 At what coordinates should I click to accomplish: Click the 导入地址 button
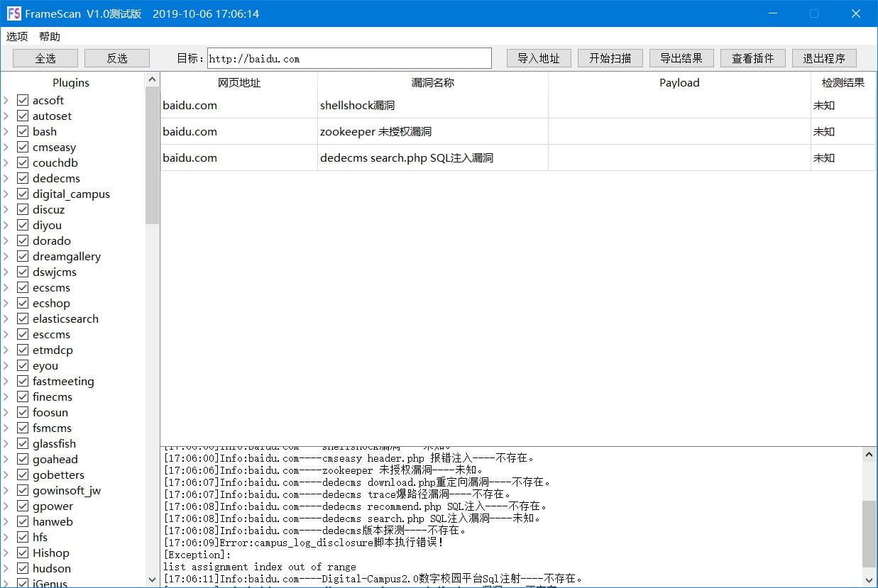click(539, 58)
